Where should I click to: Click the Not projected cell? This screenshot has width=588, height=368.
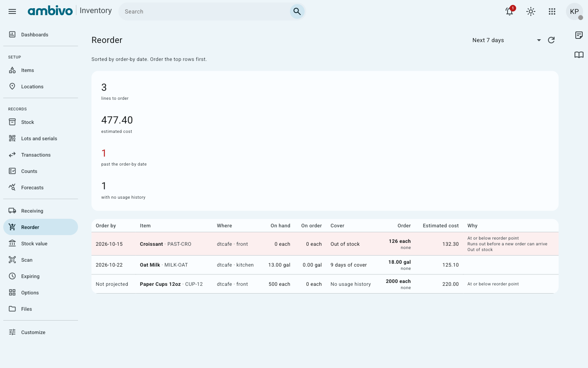click(x=112, y=284)
